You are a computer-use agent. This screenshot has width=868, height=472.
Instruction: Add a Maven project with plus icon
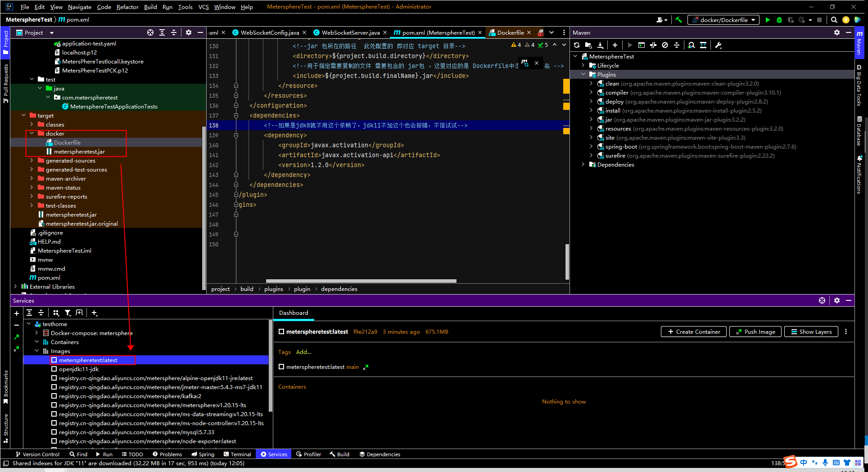click(615, 45)
